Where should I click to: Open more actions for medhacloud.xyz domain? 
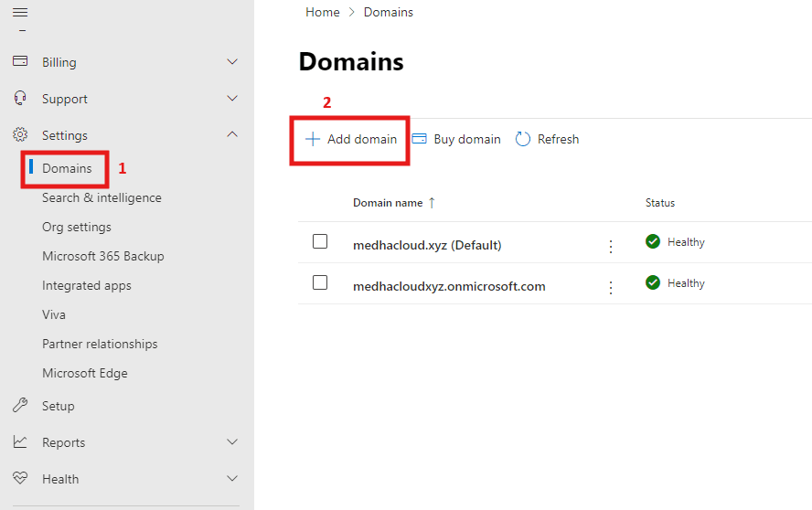[x=611, y=246]
